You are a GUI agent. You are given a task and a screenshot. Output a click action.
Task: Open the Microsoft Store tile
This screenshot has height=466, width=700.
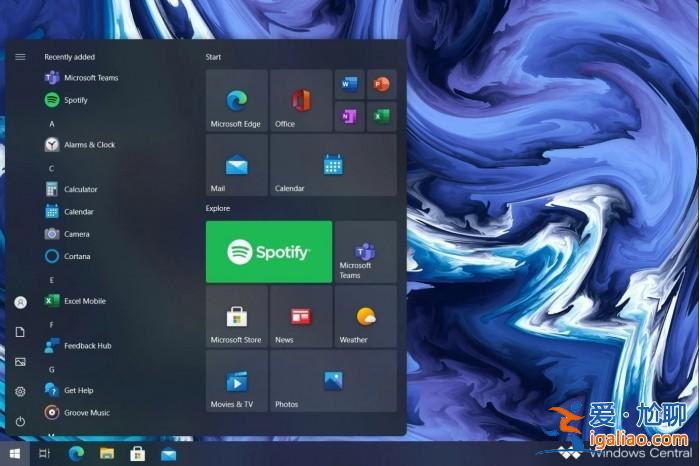236,317
